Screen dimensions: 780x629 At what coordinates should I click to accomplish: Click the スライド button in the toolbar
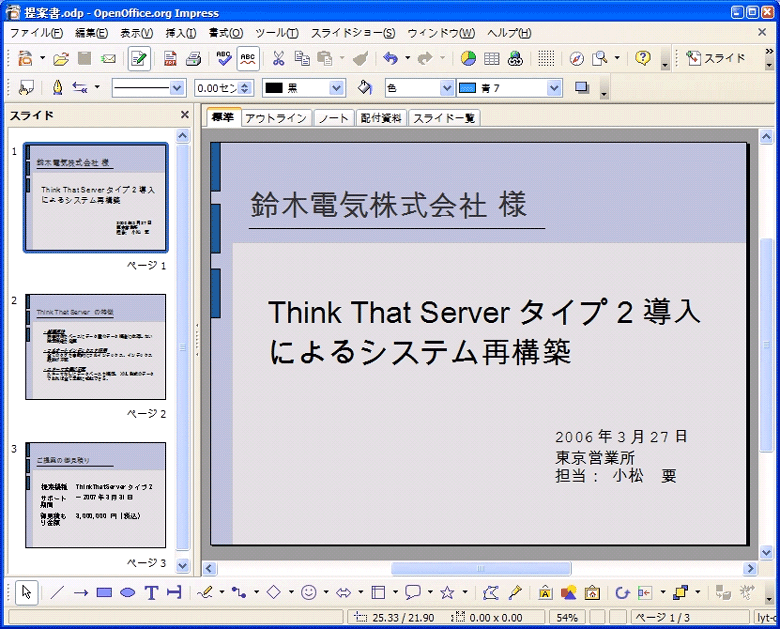pos(716,59)
